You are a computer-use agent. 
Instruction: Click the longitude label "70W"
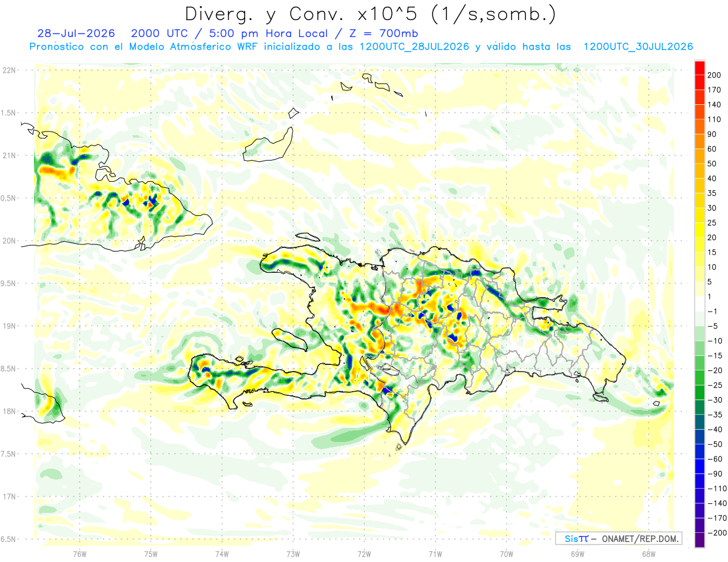pos(507,554)
